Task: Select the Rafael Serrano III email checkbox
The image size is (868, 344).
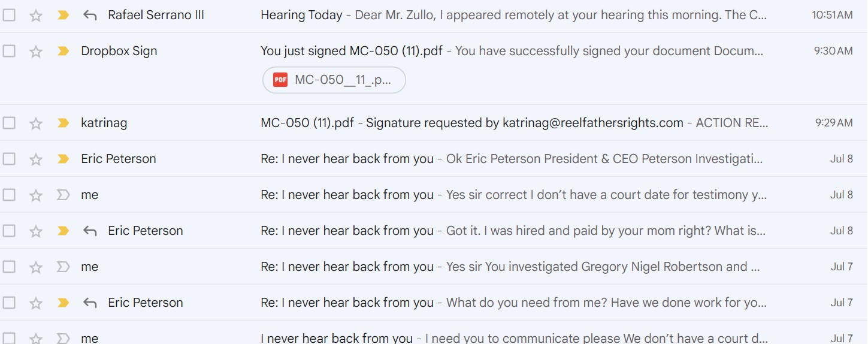Action: tap(9, 16)
